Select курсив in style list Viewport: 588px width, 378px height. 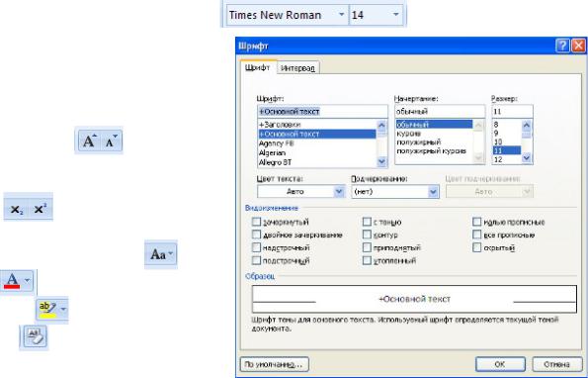point(434,134)
